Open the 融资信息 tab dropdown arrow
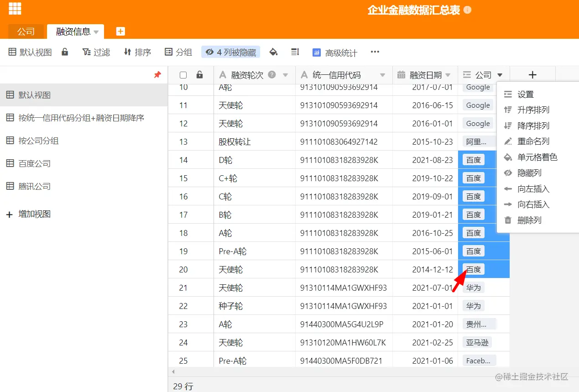Viewport: 579px width, 392px height. (x=96, y=32)
